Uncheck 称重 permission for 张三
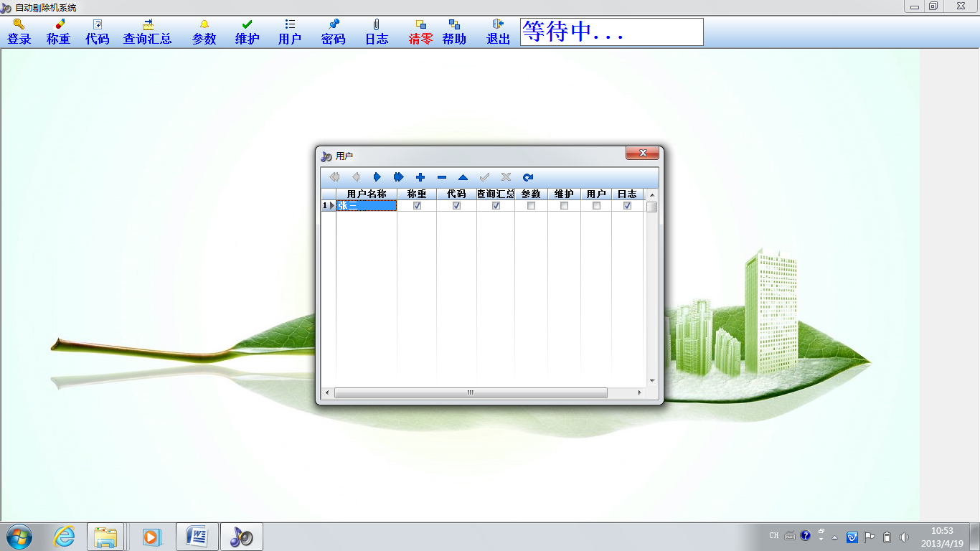Viewport: 980px width, 551px height. (417, 206)
